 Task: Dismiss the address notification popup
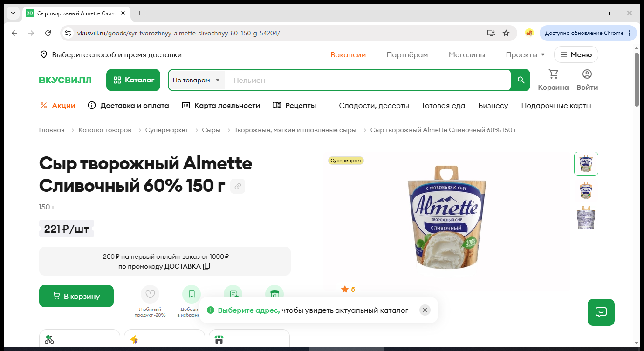pos(425,310)
